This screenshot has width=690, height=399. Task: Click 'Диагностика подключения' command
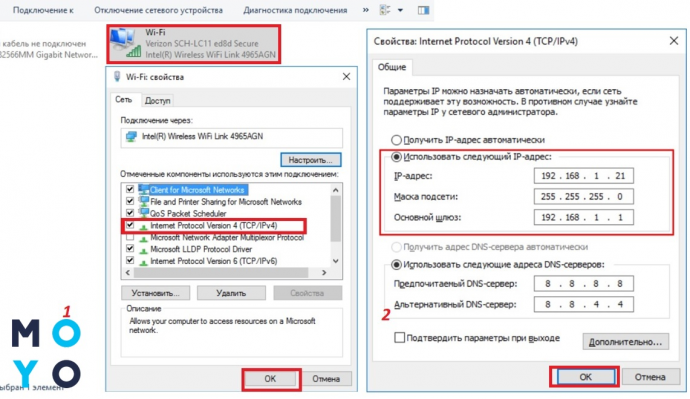[x=295, y=10]
